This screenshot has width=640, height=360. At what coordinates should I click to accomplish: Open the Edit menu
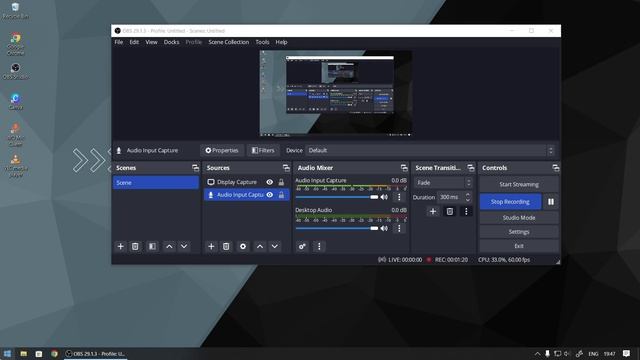click(x=134, y=42)
